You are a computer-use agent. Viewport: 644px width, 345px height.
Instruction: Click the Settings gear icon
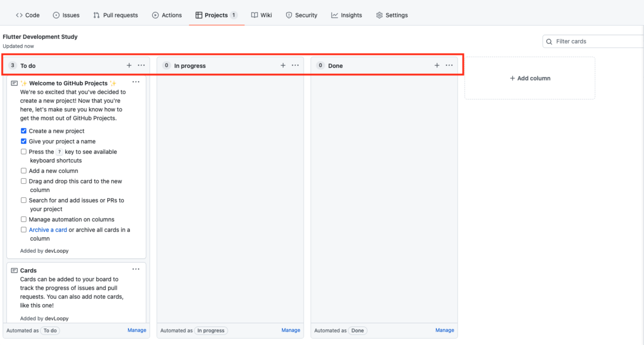pos(379,15)
